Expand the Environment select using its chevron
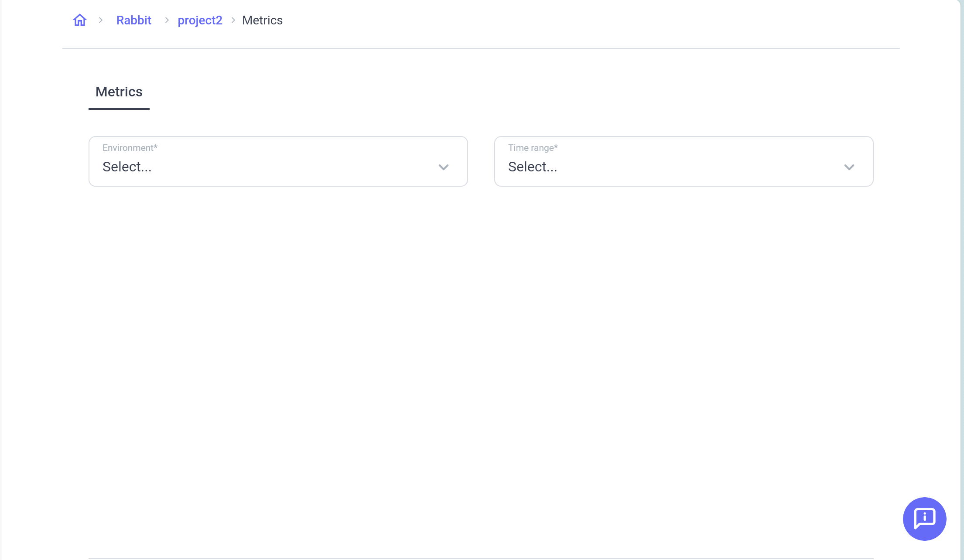Image resolution: width=964 pixels, height=560 pixels. [444, 167]
